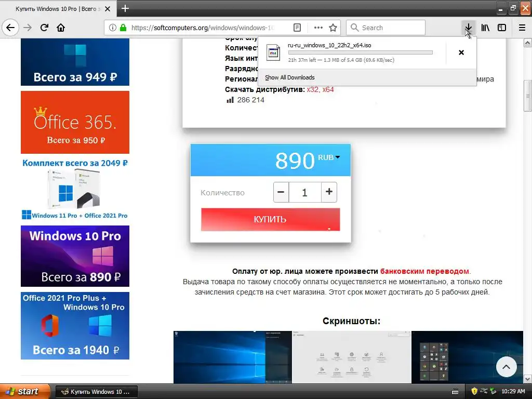This screenshot has width=532, height=399.
Task: Open the second settings screenshot thumbnail
Action: pos(352,357)
